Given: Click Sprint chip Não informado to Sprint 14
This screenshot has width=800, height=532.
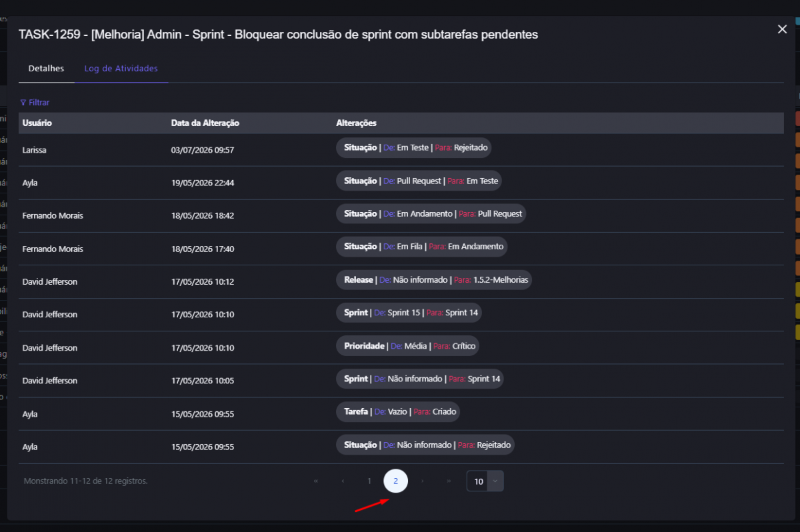Looking at the screenshot, I should 420,379.
